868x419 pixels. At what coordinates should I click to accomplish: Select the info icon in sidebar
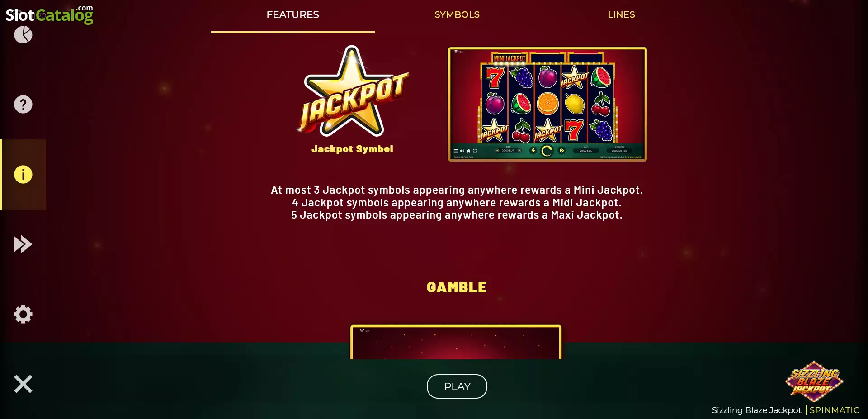click(23, 174)
